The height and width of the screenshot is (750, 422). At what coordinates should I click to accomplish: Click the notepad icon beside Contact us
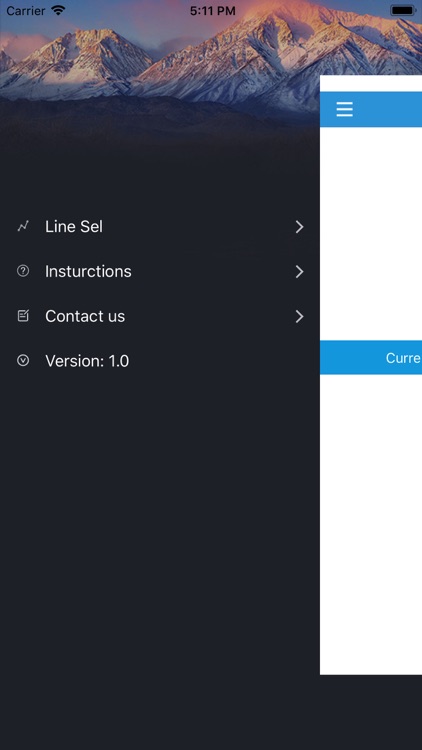coord(23,316)
